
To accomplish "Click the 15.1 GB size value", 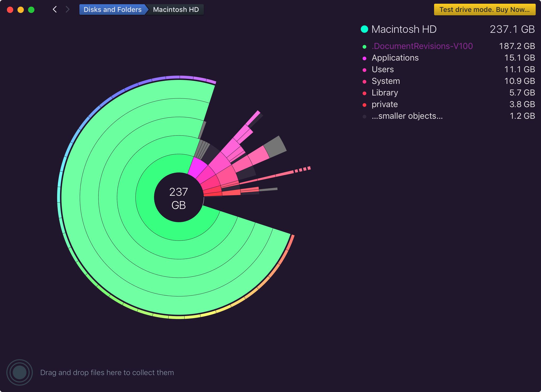I will pyautogui.click(x=520, y=58).
